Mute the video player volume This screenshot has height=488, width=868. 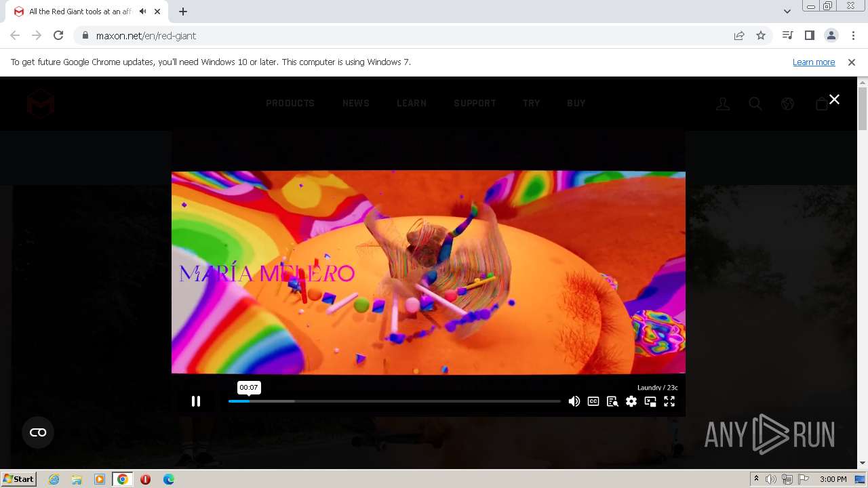(x=574, y=401)
